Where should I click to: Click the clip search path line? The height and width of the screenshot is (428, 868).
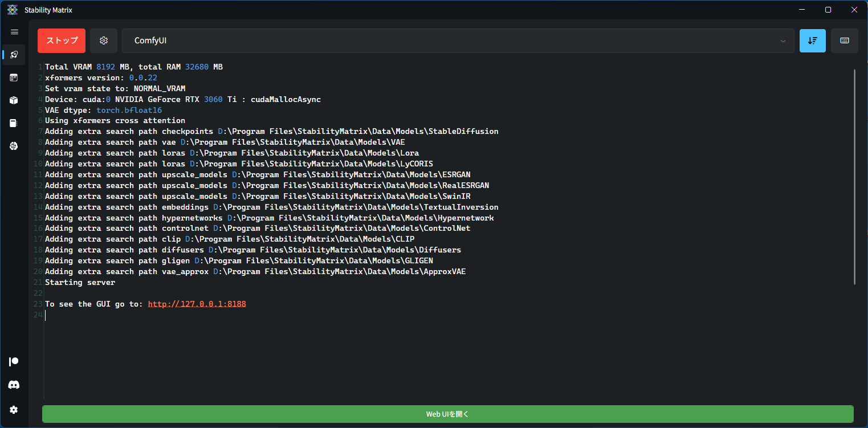[x=230, y=239]
